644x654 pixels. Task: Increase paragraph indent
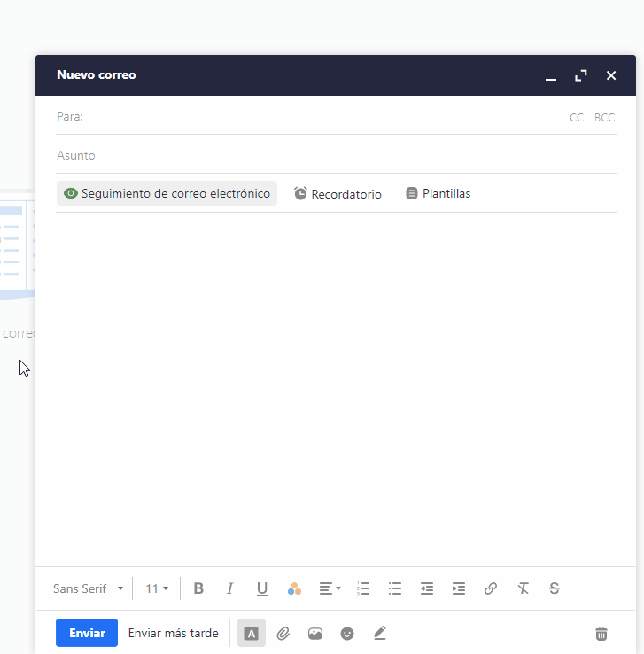click(x=459, y=588)
